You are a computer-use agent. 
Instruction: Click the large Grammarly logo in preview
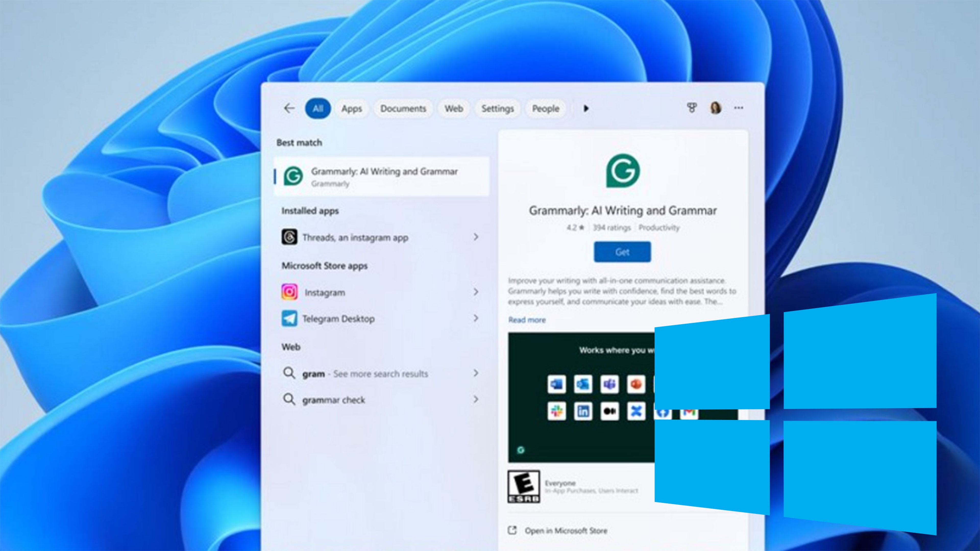(623, 170)
